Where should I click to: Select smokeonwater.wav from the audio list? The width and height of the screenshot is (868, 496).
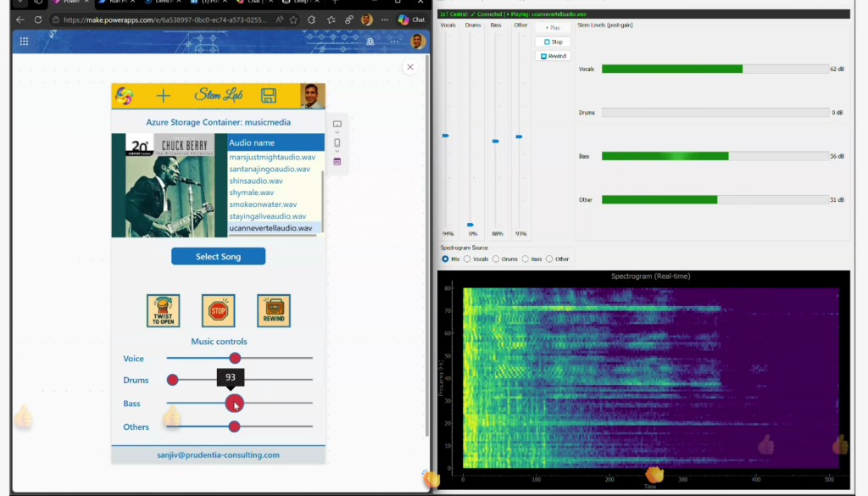263,204
